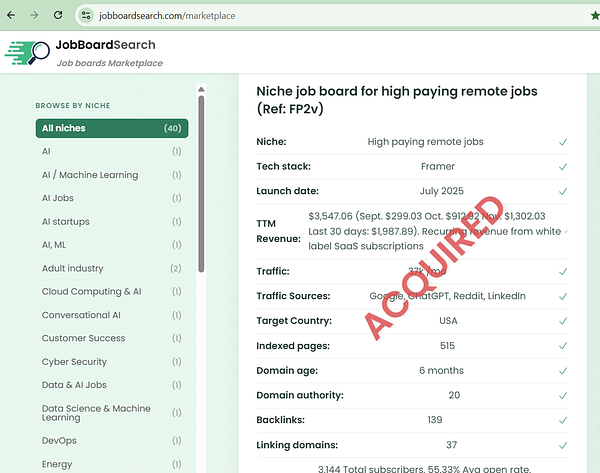Viewport: 600px width, 473px height.
Task: Filter by Customer Success niche
Action: point(112,338)
